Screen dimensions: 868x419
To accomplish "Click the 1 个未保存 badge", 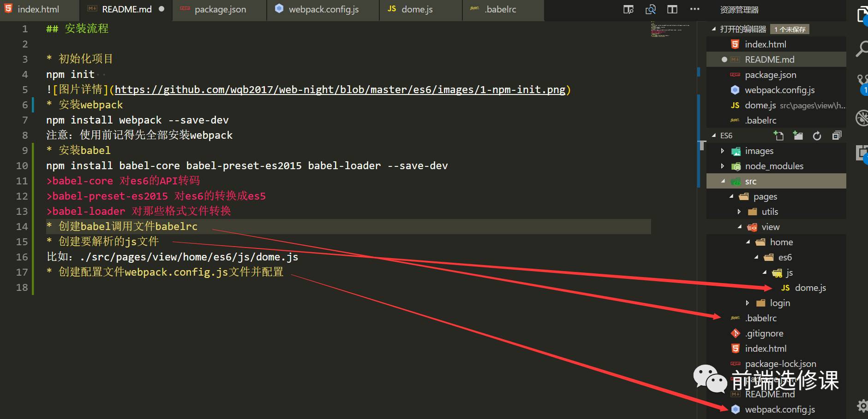I will (790, 29).
